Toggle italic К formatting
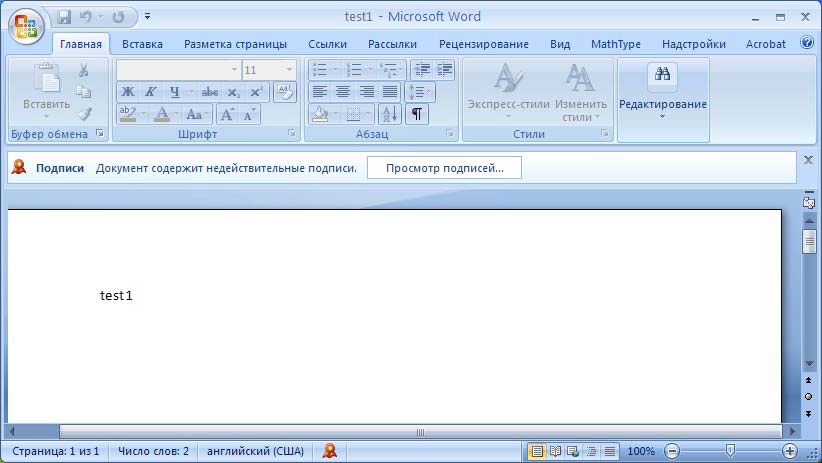822x463 pixels. point(150,92)
